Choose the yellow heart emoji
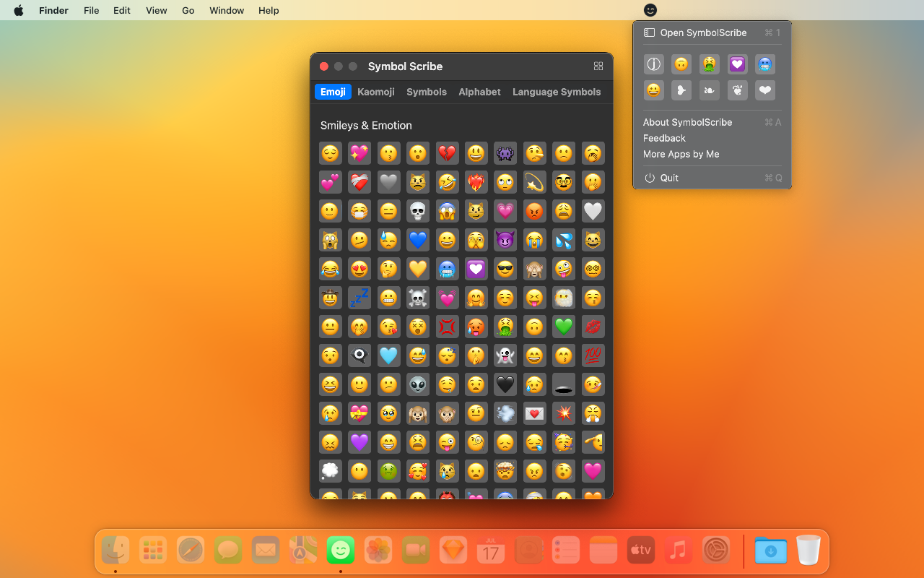This screenshot has height=578, width=924. (418, 269)
